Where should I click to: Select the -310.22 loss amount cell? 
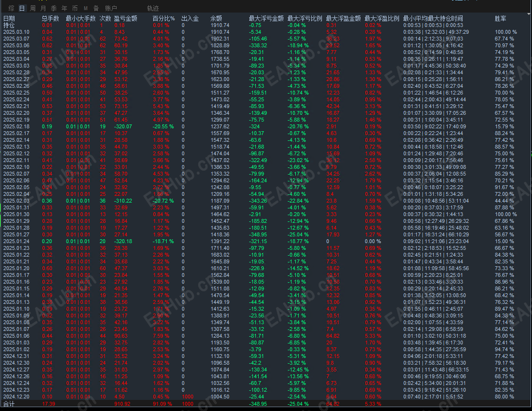pos(123,201)
